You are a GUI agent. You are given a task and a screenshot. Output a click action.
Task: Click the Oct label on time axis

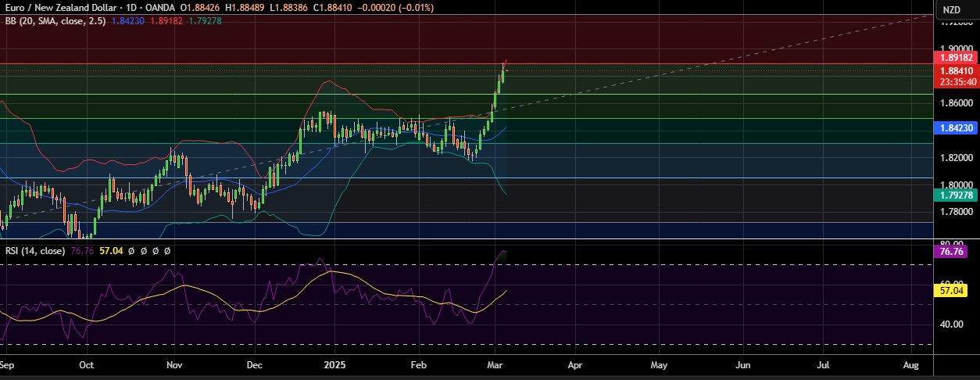[x=87, y=364]
